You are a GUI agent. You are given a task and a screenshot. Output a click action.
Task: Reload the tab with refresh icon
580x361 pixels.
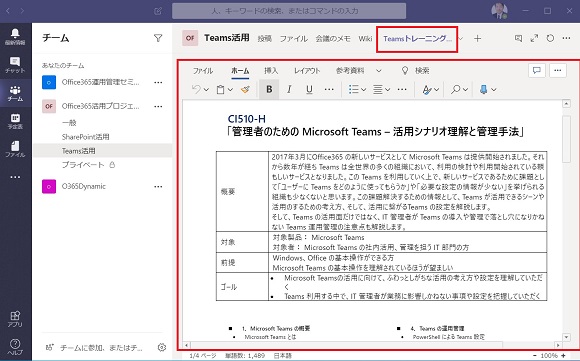pyautogui.click(x=550, y=38)
